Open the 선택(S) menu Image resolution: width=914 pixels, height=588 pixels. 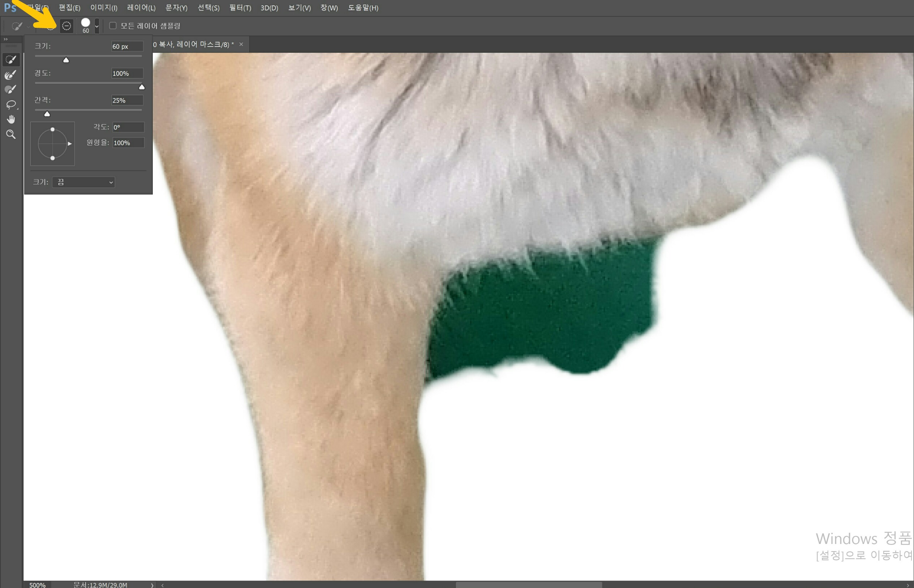208,8
